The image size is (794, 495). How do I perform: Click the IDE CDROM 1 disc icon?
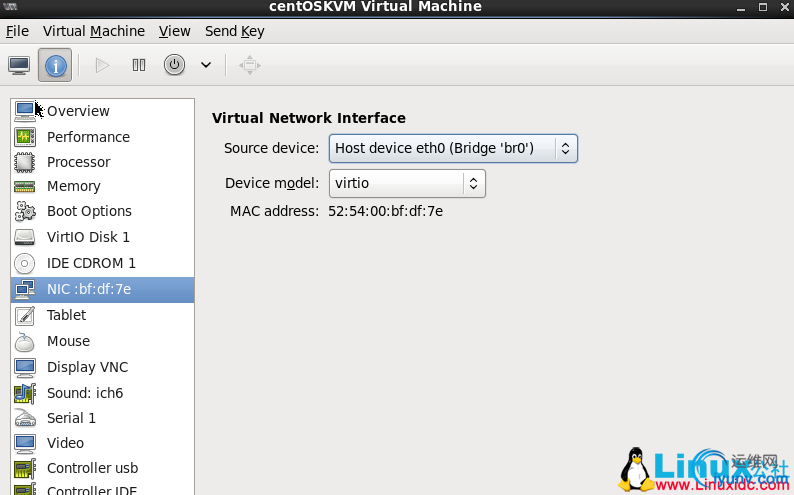(x=25, y=263)
